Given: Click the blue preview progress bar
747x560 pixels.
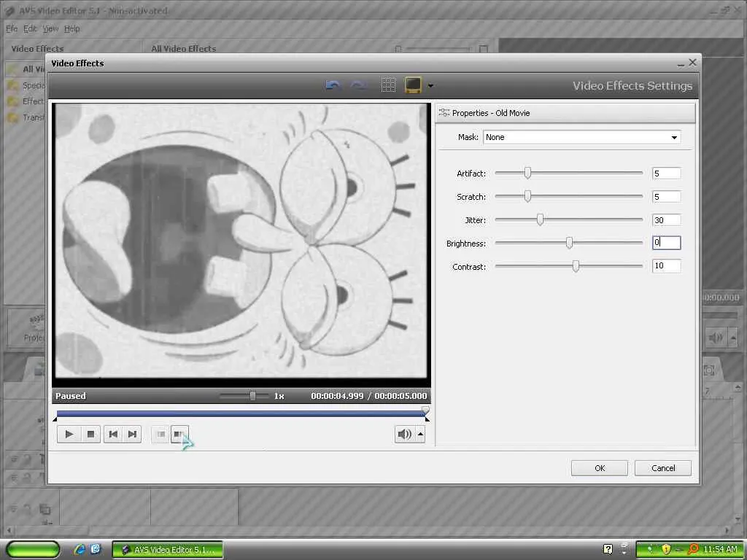Looking at the screenshot, I should point(241,414).
